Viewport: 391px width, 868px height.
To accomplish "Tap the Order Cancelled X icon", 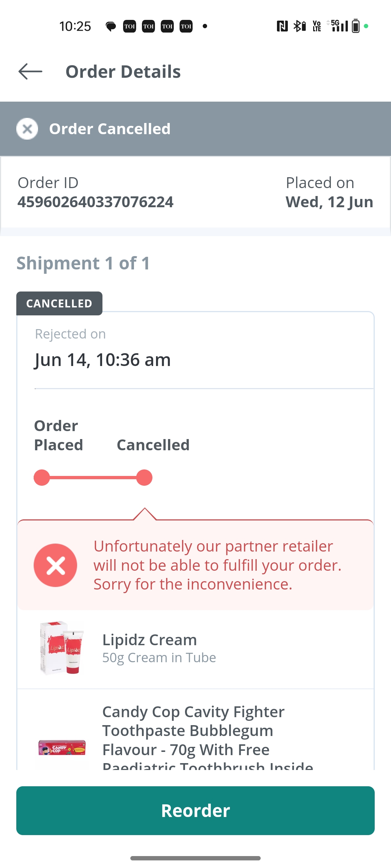I will tap(27, 129).
